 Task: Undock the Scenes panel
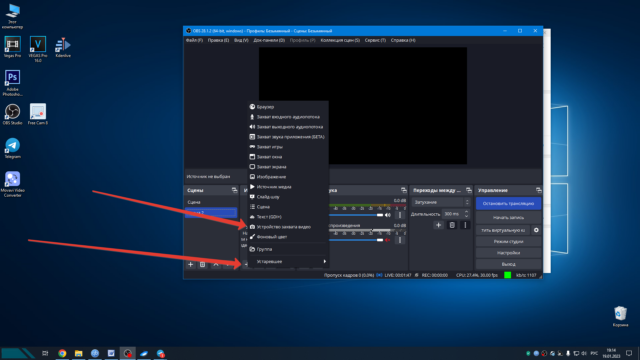click(234, 190)
